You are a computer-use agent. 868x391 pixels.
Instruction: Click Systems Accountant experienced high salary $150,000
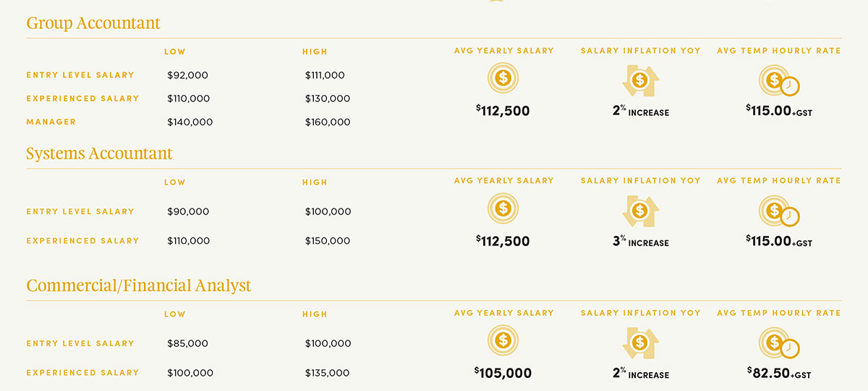(x=328, y=241)
